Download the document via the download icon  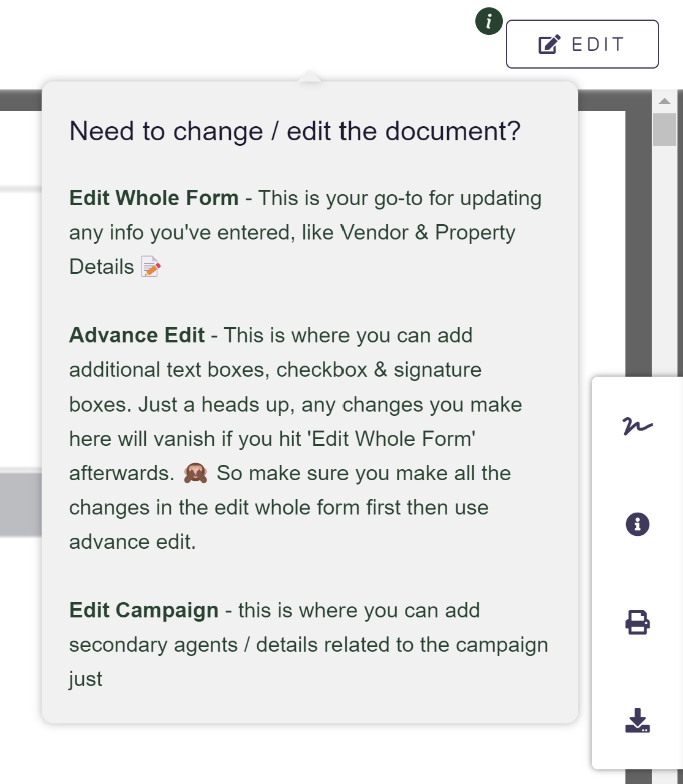[x=637, y=721]
